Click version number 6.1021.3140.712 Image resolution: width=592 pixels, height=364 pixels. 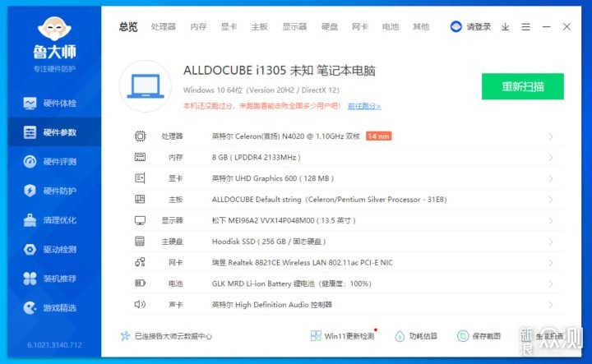coord(54,345)
